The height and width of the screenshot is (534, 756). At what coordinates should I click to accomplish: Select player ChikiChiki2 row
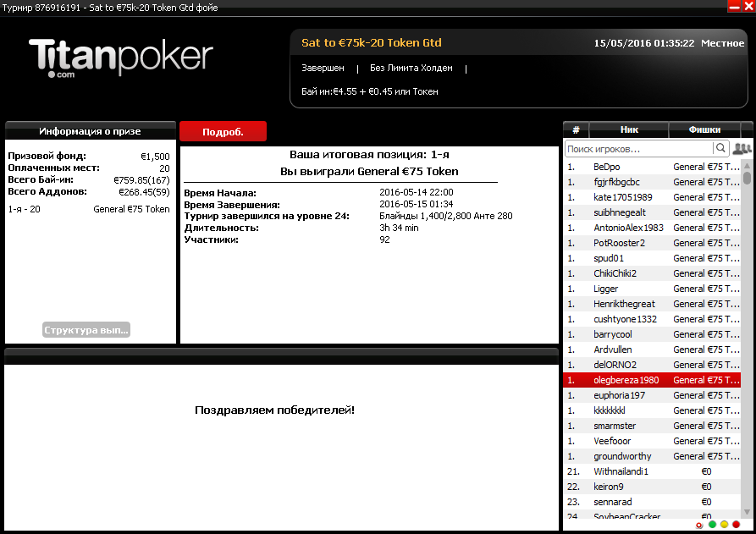point(652,273)
